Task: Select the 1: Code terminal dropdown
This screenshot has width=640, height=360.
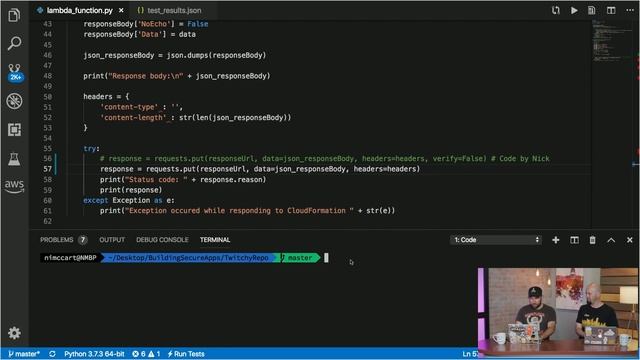Action: (x=496, y=240)
